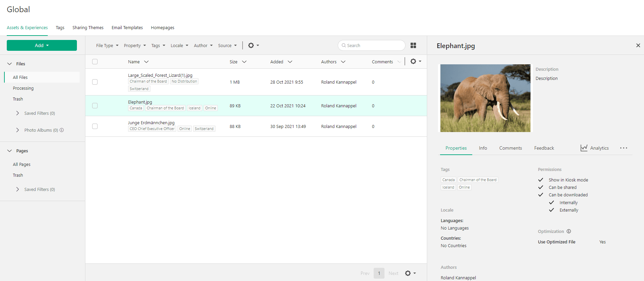
Task: Switch to grid view layout icon
Action: [x=413, y=45]
